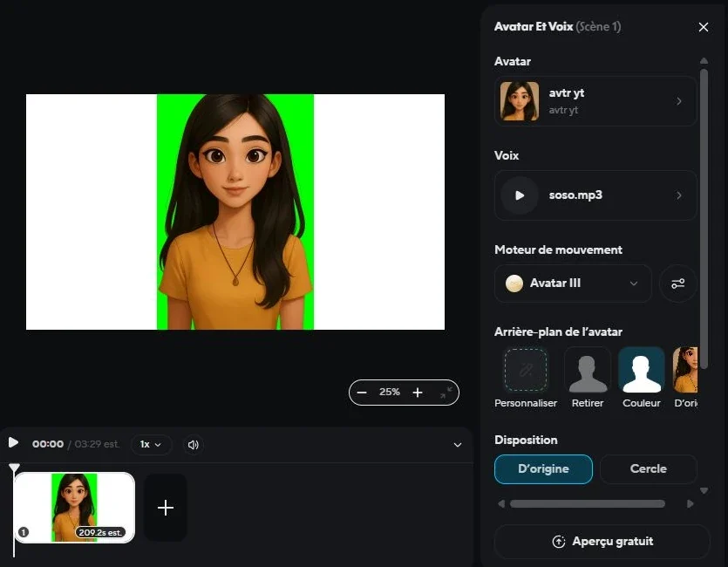Screen dimensions: 728x567
Task: Play the timeline video
Action: click(x=13, y=442)
